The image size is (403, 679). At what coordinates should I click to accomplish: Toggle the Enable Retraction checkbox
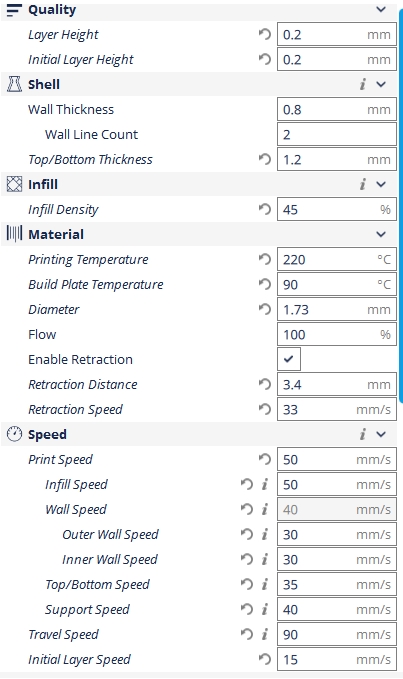click(289, 359)
